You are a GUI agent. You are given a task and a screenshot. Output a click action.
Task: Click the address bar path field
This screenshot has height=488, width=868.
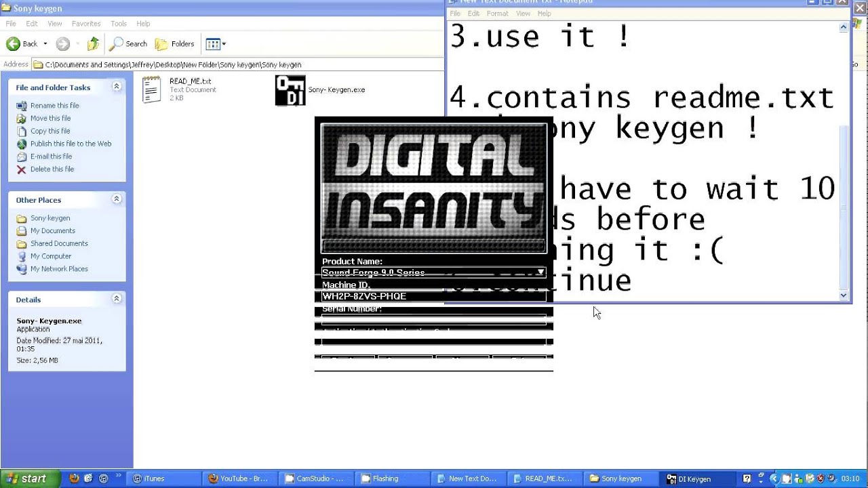point(237,64)
